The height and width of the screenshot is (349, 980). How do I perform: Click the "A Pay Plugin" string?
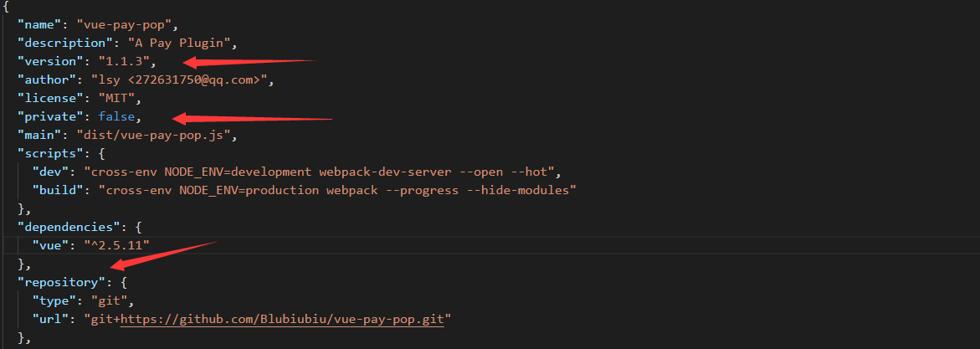179,44
